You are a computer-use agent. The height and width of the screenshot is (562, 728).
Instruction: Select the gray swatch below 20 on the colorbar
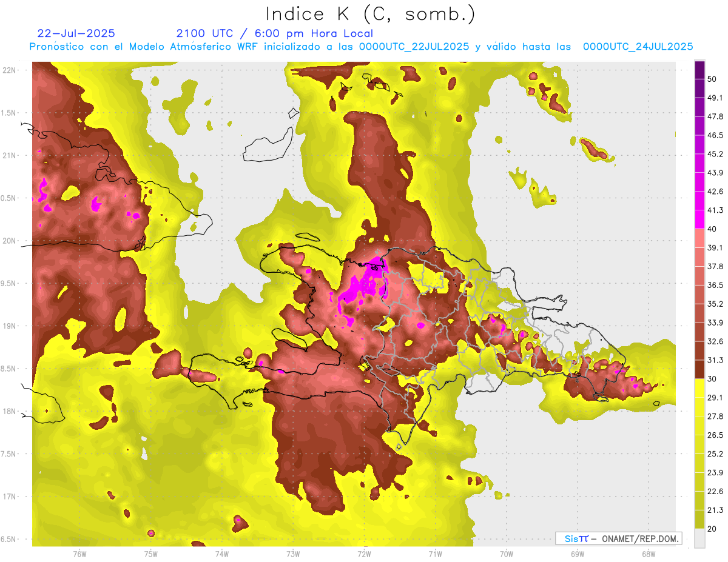[x=699, y=538]
